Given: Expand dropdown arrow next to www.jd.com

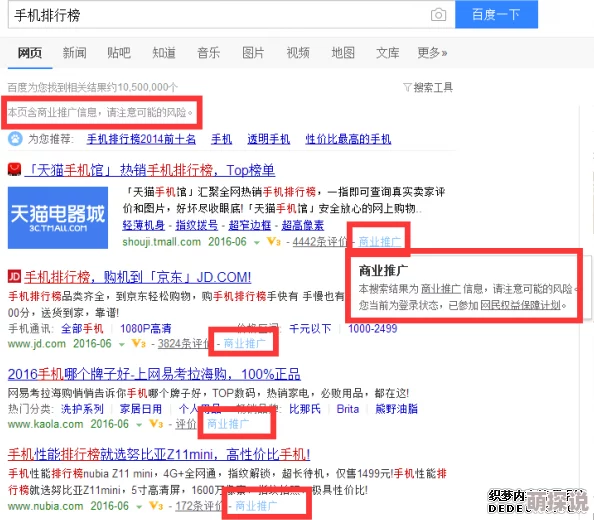Looking at the screenshot, I should [x=122, y=344].
